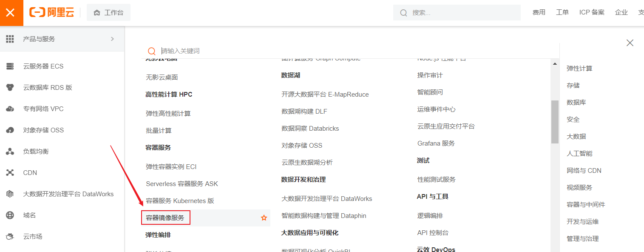Open 开源大数据平台 E-MapReduce
Viewport: 644px width, 252px height.
(325, 94)
